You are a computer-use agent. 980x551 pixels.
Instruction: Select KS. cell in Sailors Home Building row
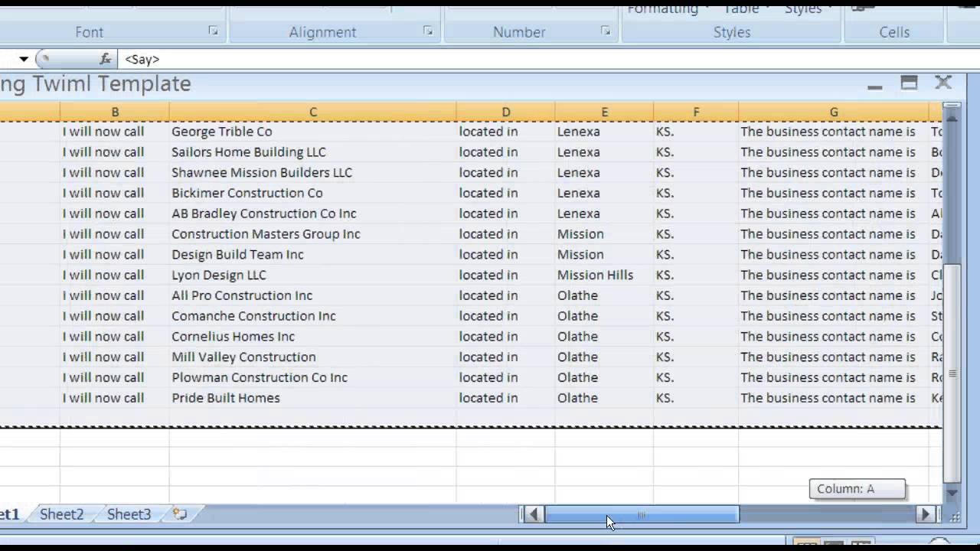tap(696, 152)
